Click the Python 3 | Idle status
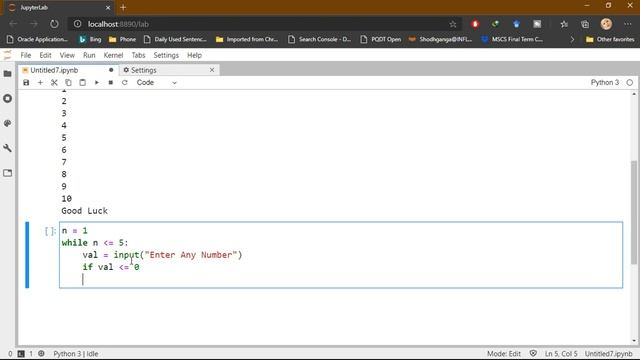Image resolution: width=640 pixels, height=360 pixels. coord(76,354)
